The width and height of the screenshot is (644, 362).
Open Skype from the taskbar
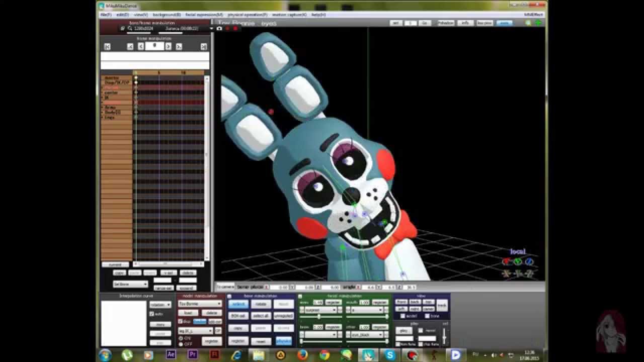[390, 354]
